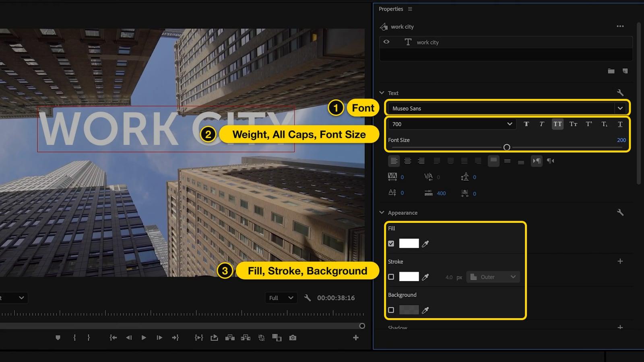Hide the work city text layer
This screenshot has width=644, height=362.
386,42
